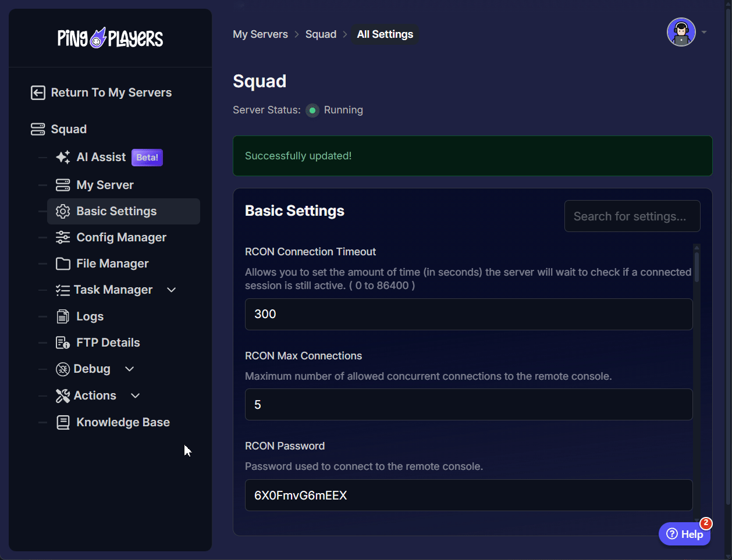Click the RCON Password label
Screen dimensions: 732x560
coord(285,446)
